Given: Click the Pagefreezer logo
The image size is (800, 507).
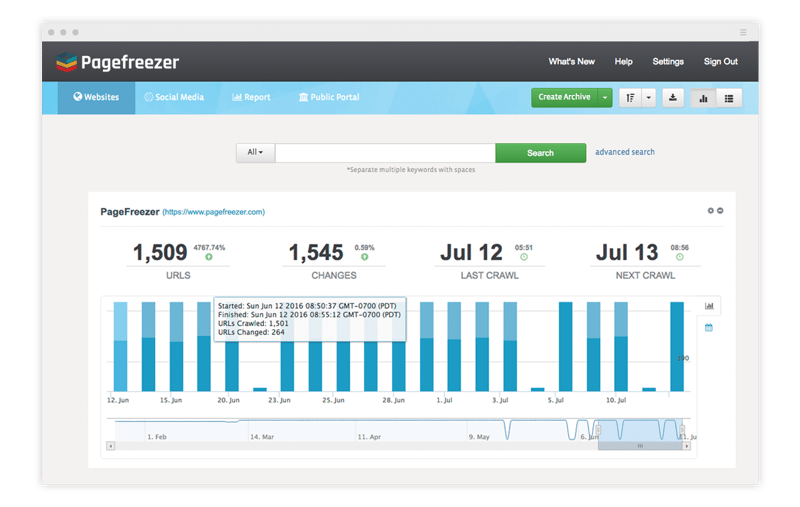Looking at the screenshot, I should click(x=117, y=62).
